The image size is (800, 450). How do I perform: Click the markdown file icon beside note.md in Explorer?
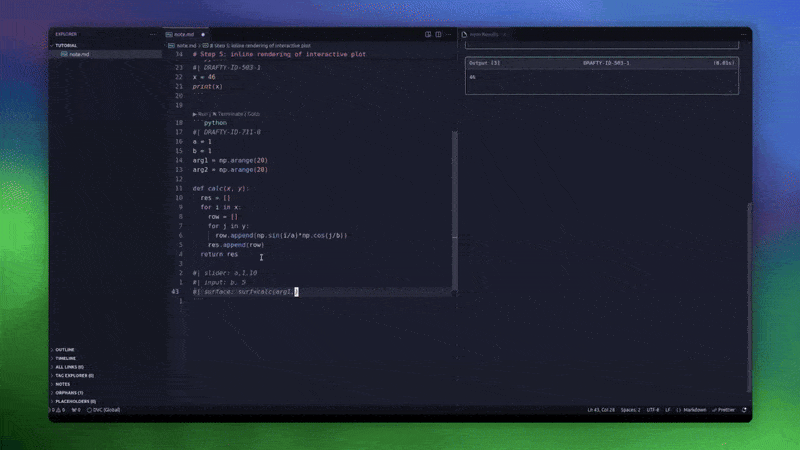coord(64,54)
